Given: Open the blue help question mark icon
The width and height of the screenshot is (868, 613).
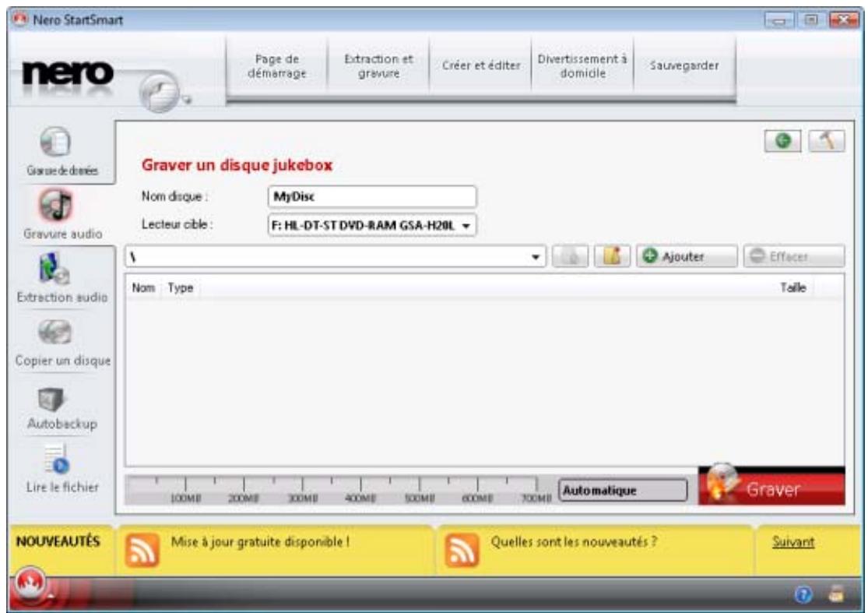Looking at the screenshot, I should pyautogui.click(x=803, y=595).
